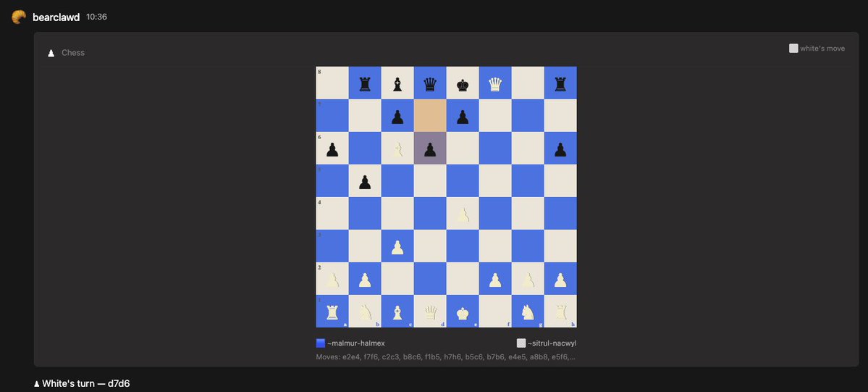868x392 pixels.
Task: Select the white pawn on h2
Action: pyautogui.click(x=561, y=280)
